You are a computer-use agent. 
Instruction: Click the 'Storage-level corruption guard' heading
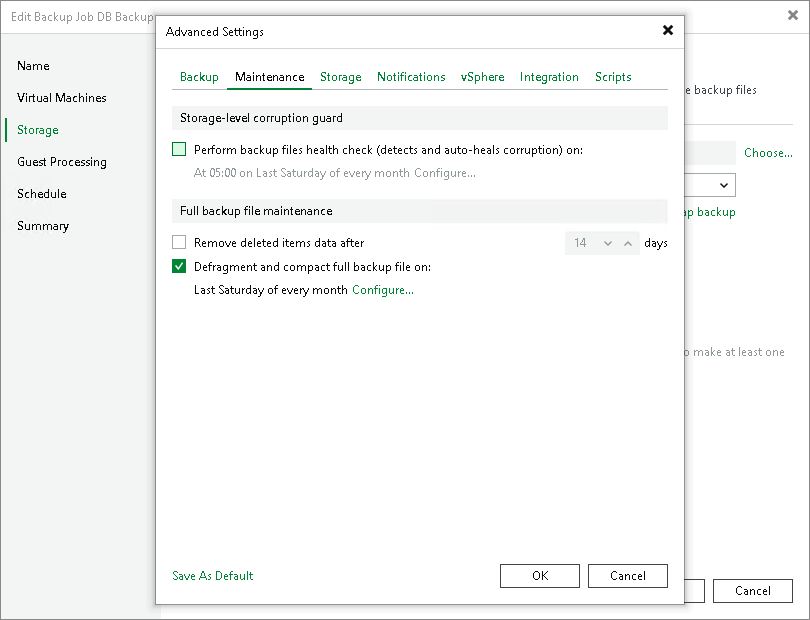pos(261,118)
